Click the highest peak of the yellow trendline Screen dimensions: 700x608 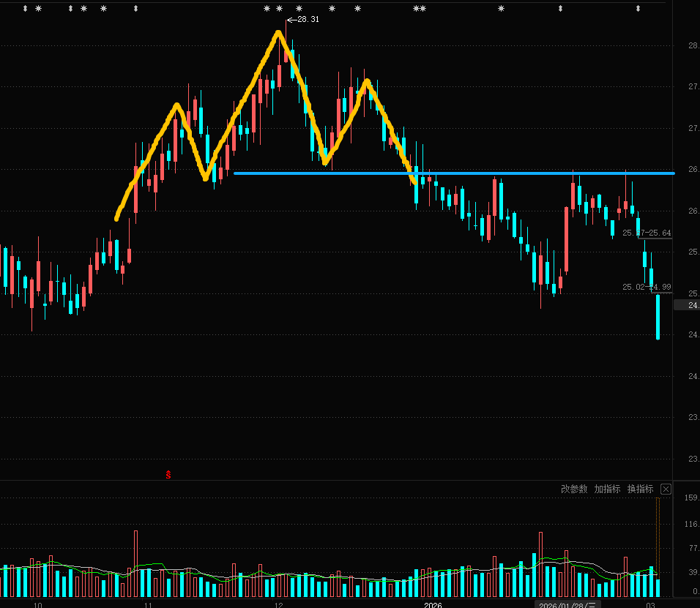click(x=280, y=33)
